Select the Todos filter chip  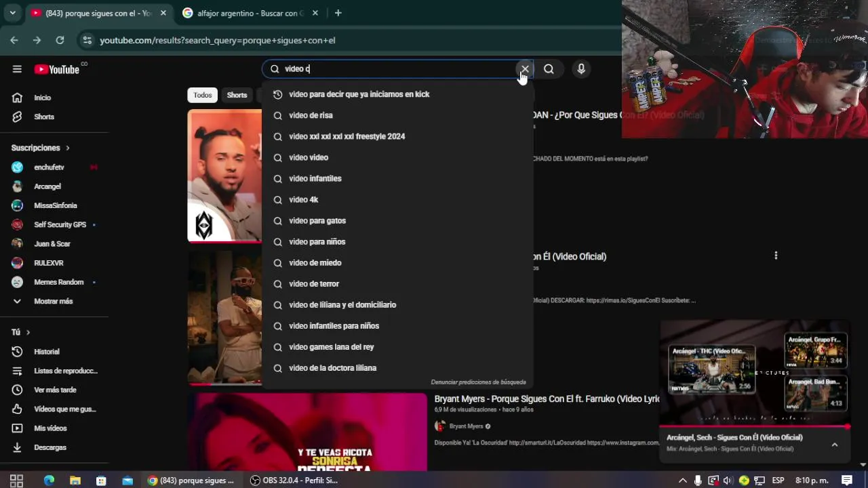(x=202, y=95)
